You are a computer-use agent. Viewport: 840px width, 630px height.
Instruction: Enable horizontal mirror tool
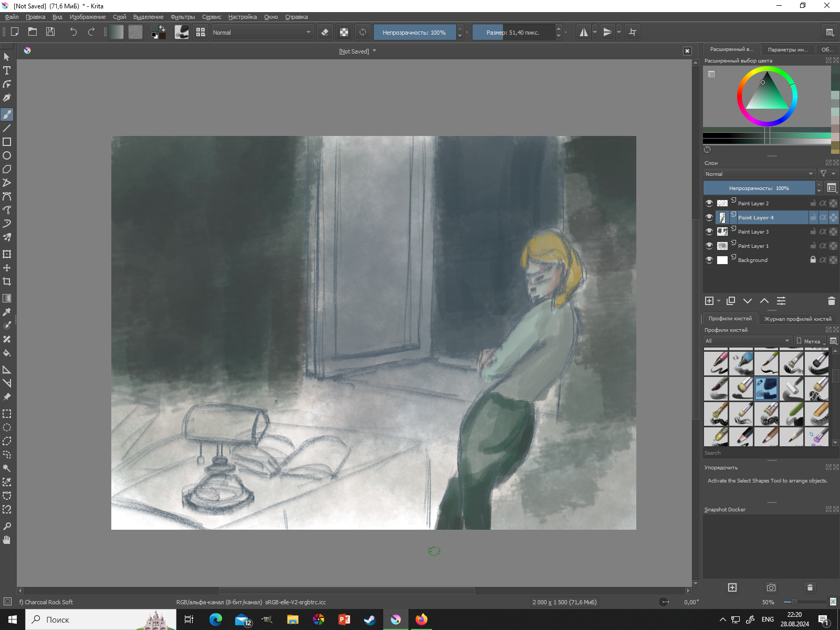pyautogui.click(x=583, y=32)
